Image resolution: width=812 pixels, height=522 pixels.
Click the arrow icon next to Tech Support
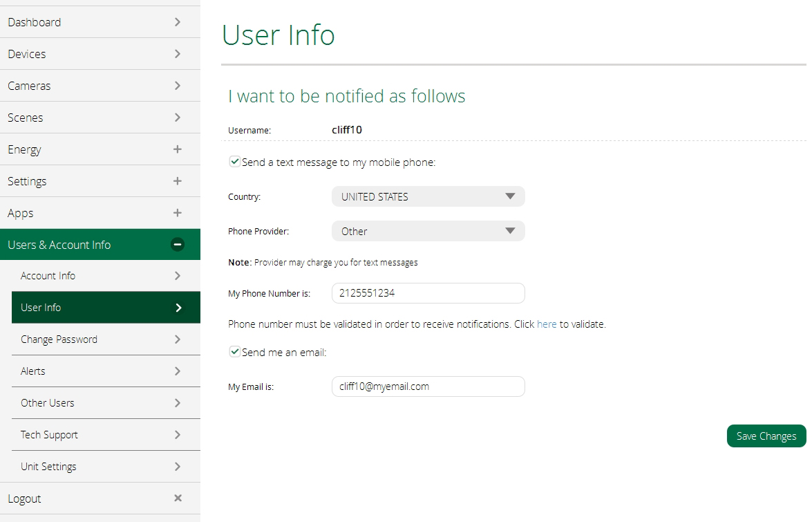178,435
